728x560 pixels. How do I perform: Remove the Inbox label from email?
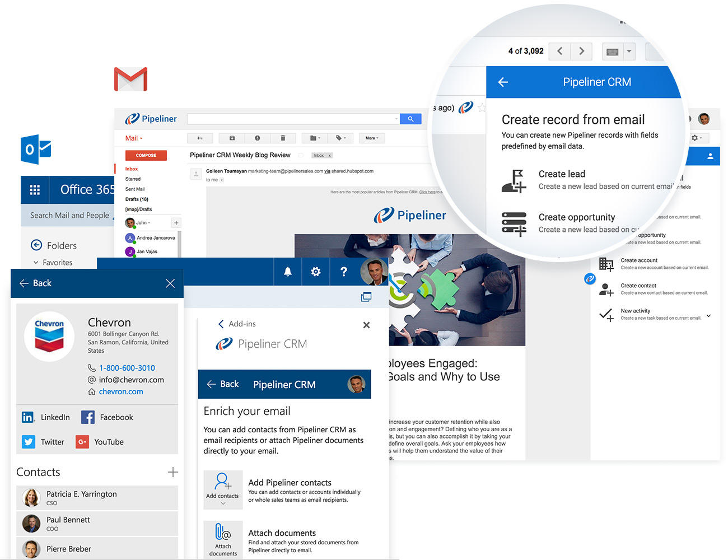[x=330, y=156]
